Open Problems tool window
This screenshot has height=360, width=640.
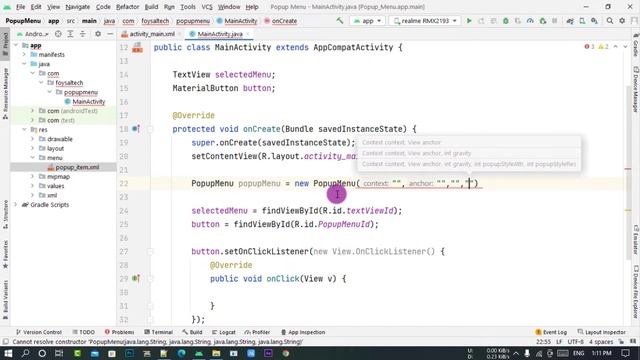tap(119, 332)
